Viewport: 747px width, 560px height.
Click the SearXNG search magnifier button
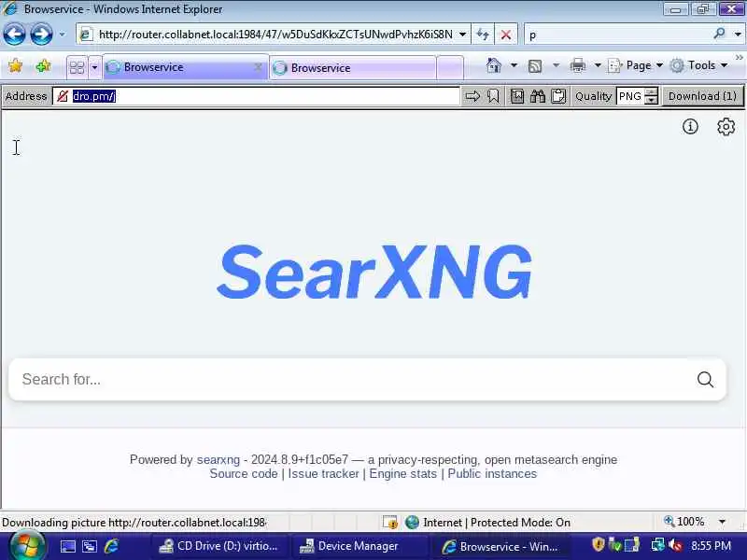pos(705,380)
